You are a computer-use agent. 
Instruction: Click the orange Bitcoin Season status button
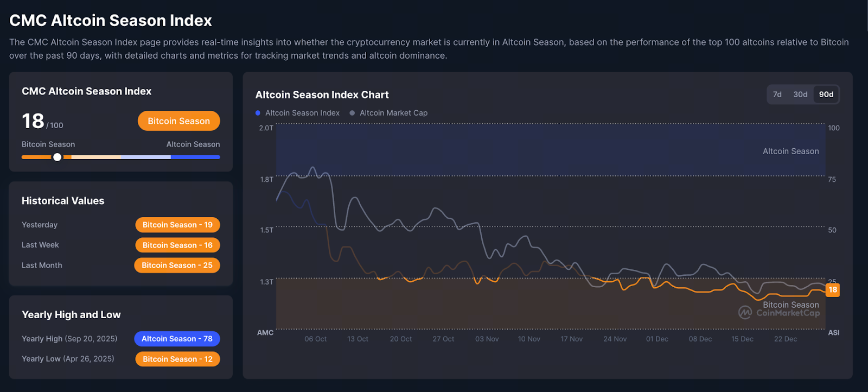(178, 121)
